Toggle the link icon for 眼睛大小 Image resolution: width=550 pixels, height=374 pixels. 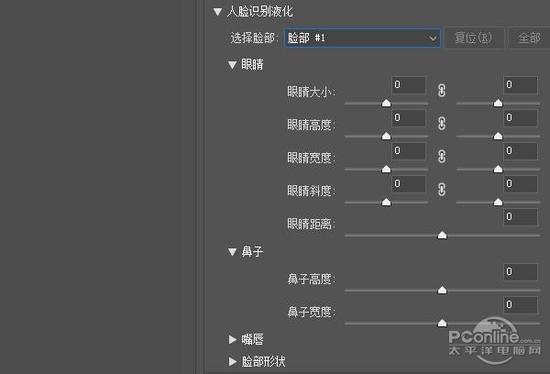click(442, 91)
